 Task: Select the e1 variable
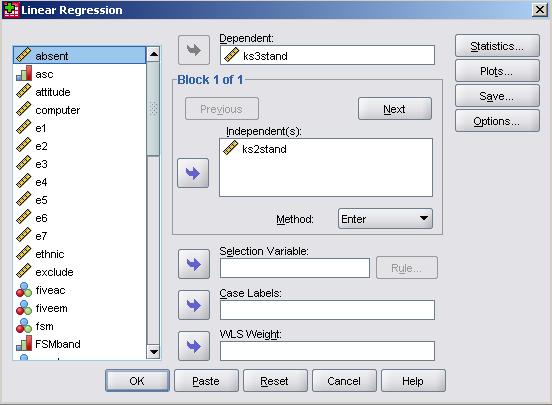[x=79, y=128]
